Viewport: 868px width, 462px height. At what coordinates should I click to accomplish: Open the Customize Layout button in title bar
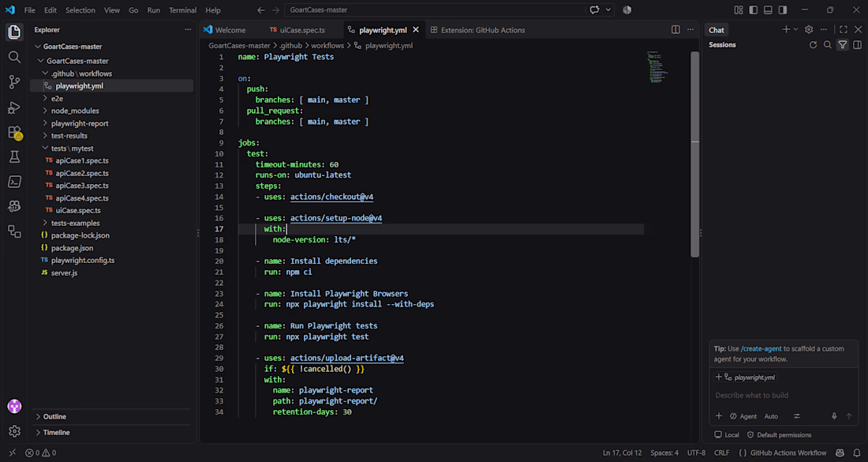click(x=739, y=10)
